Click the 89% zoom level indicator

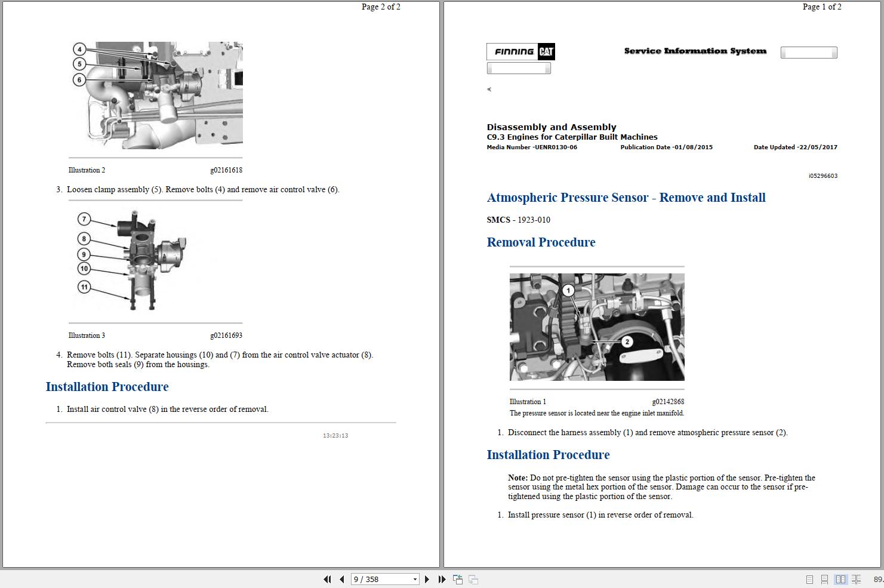click(x=876, y=579)
